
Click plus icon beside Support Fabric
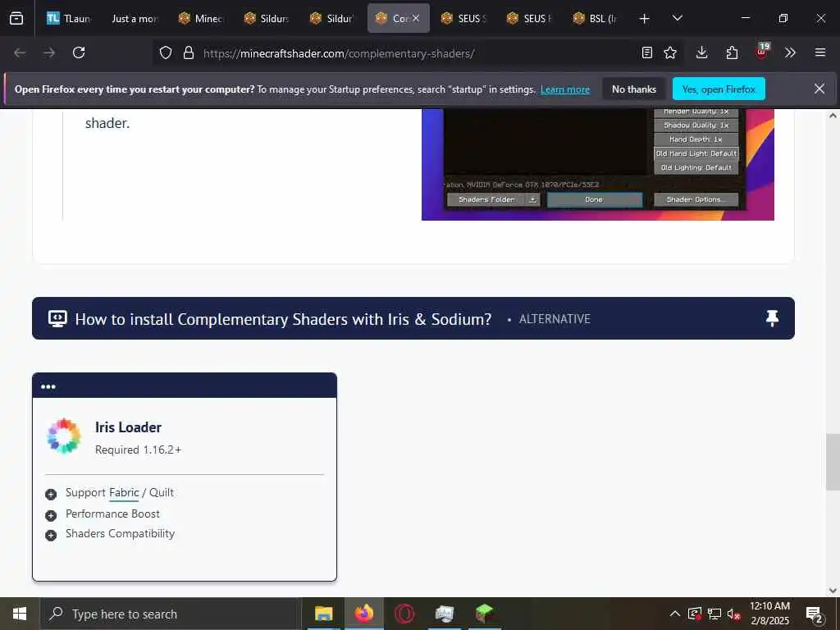(x=51, y=494)
